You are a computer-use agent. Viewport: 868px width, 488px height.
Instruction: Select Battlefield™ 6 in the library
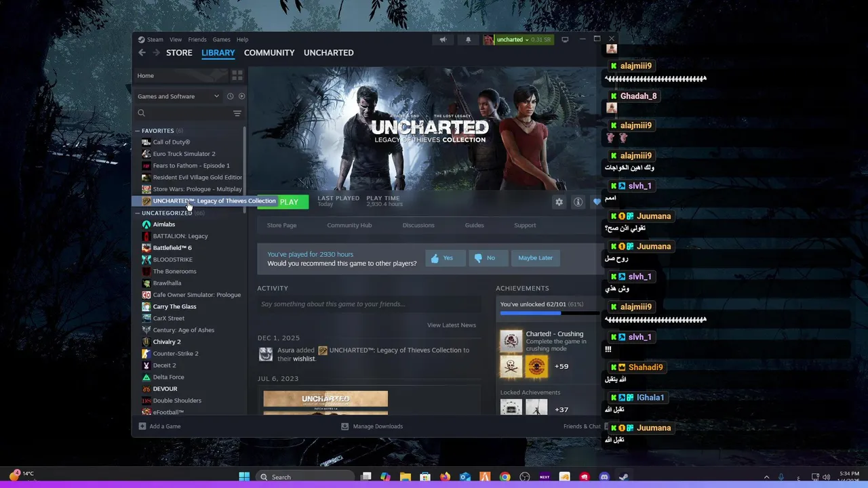tap(172, 248)
